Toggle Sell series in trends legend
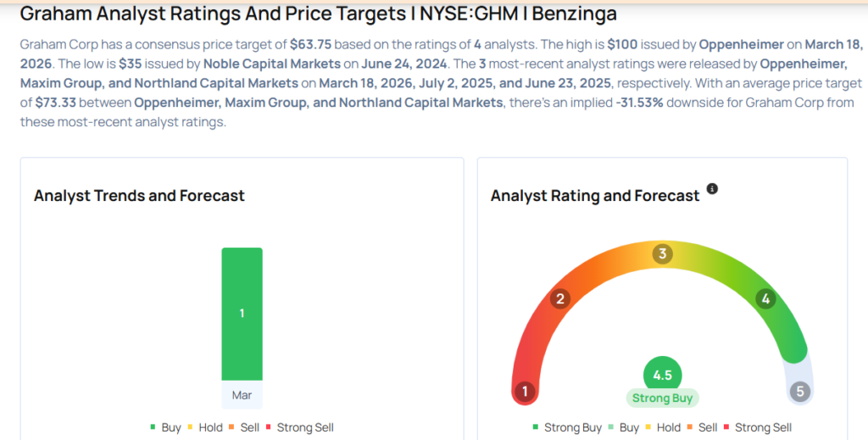The width and height of the screenshot is (868, 440). coord(243,427)
